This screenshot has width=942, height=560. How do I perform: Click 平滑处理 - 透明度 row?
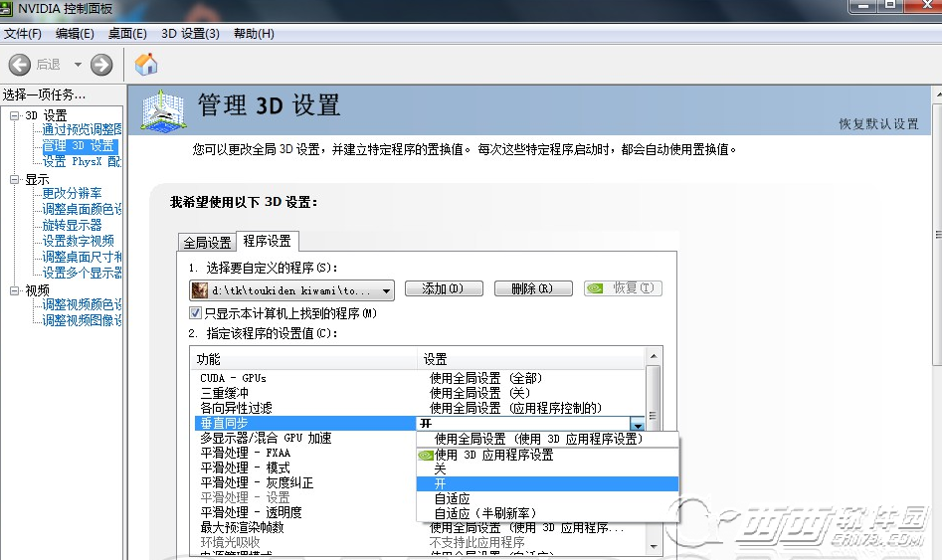coord(305,512)
